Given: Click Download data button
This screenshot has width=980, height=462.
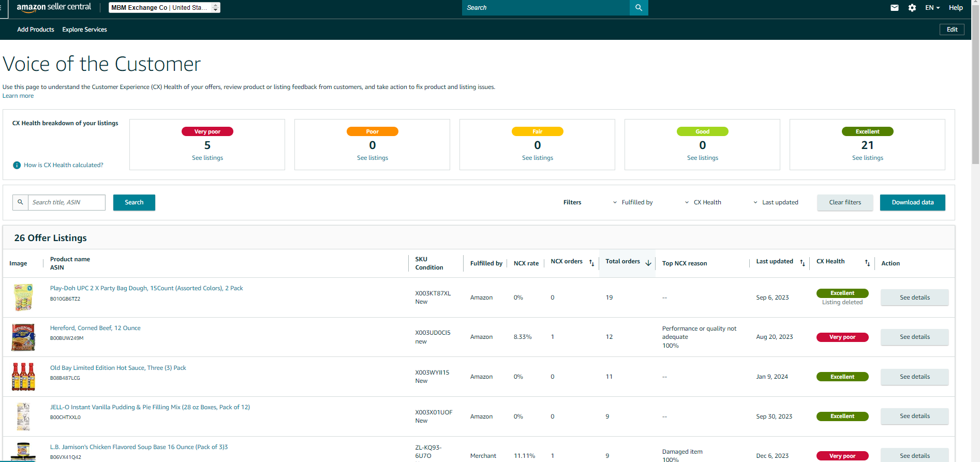Looking at the screenshot, I should pos(913,202).
